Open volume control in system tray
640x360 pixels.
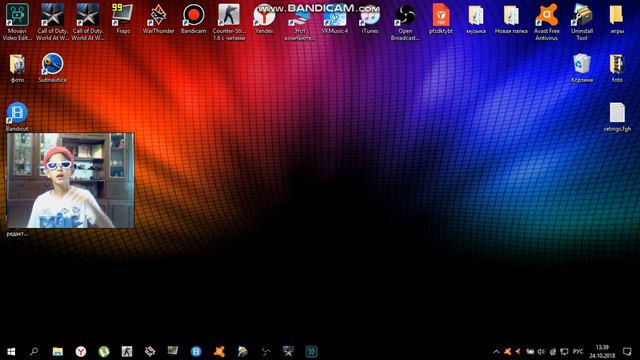point(541,351)
